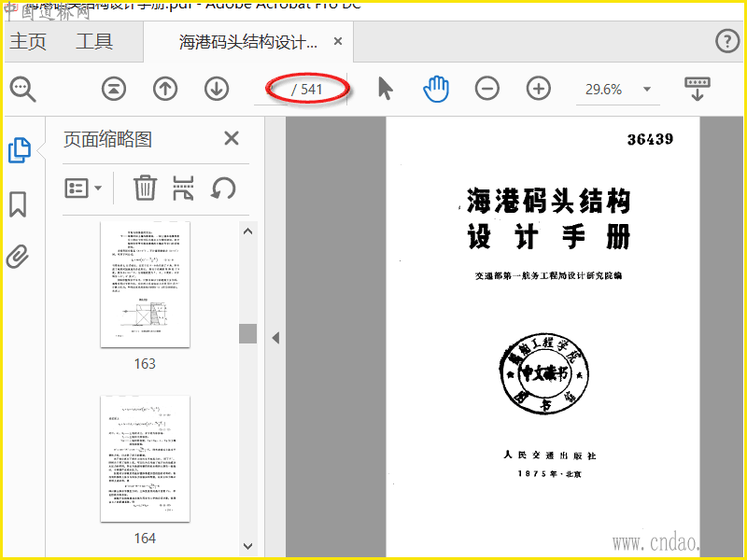Viewport: 747px width, 560px height.
Task: Click the print pages icon in the thumbnails panel
Action: 183,189
